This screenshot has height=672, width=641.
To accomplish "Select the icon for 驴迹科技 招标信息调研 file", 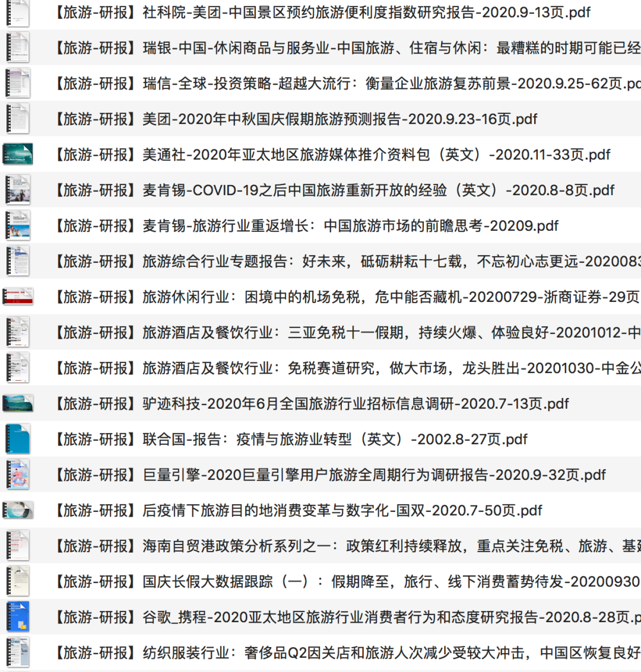I will click(x=18, y=403).
